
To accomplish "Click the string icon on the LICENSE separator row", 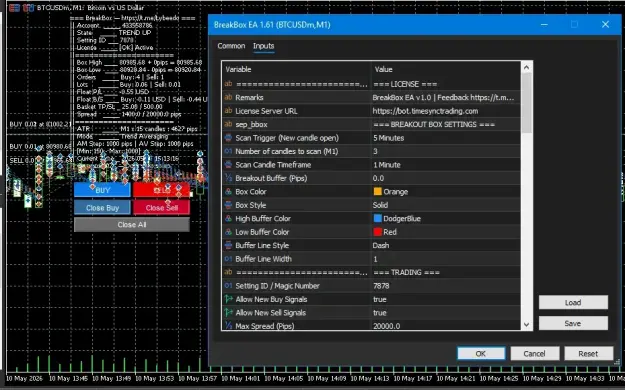I will [x=228, y=84].
